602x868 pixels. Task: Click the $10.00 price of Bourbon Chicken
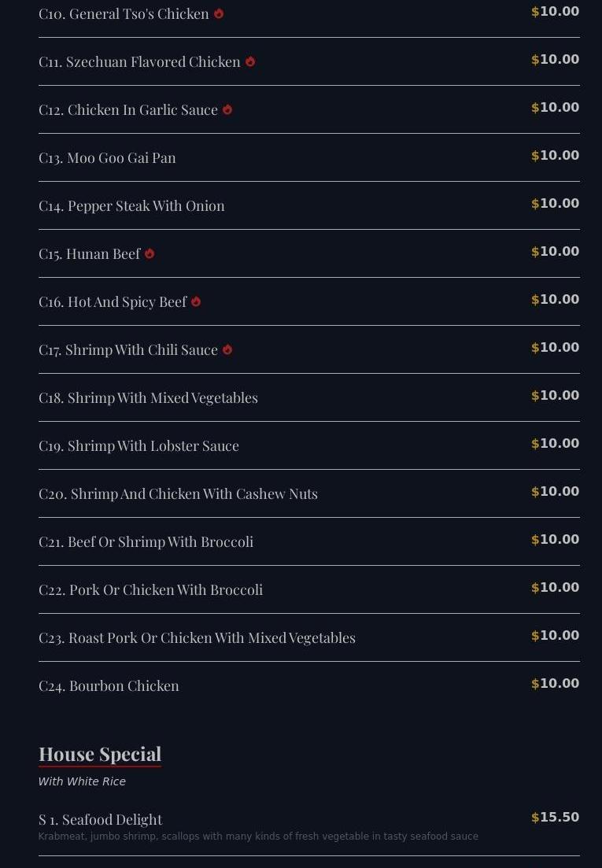click(x=555, y=684)
